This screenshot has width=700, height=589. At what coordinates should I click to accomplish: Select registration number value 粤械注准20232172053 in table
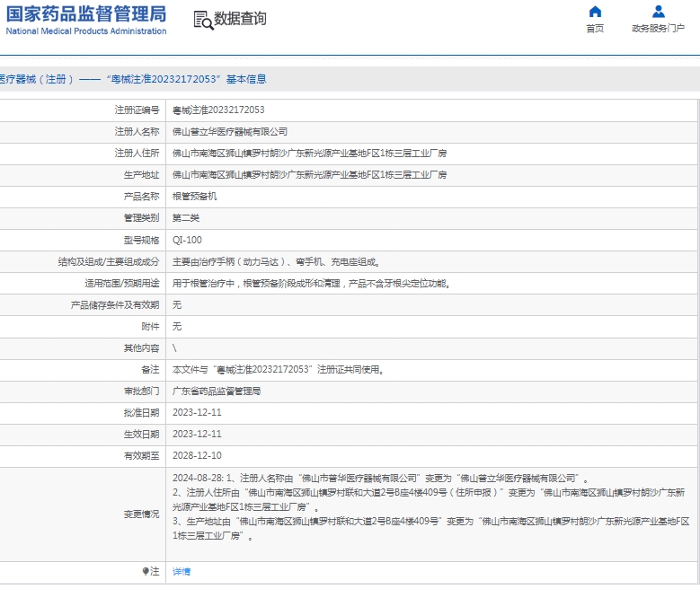pos(218,110)
